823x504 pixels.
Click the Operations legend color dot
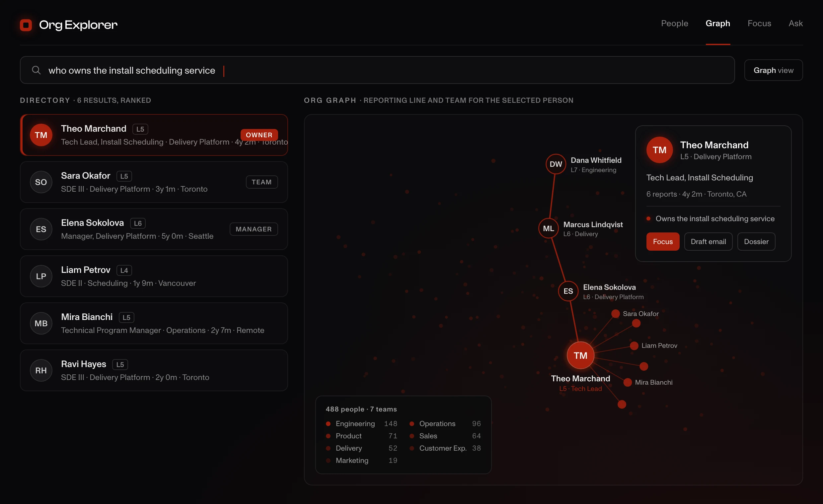(x=411, y=423)
